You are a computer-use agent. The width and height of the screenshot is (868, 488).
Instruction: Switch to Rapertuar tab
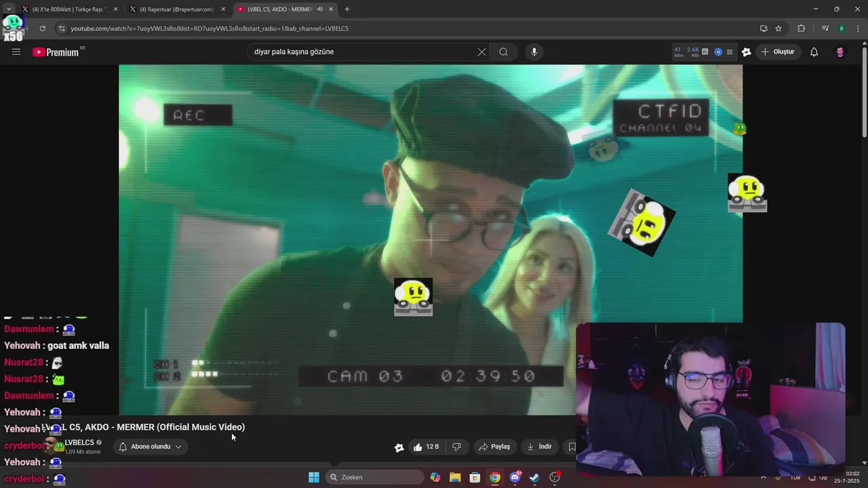pos(176,9)
